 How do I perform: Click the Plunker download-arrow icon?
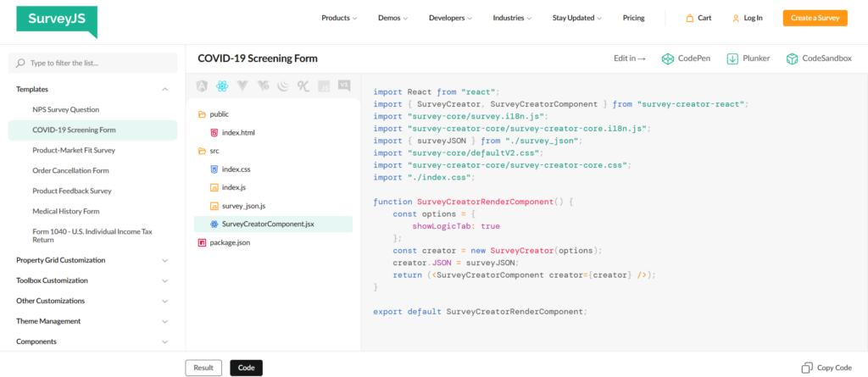(x=732, y=58)
